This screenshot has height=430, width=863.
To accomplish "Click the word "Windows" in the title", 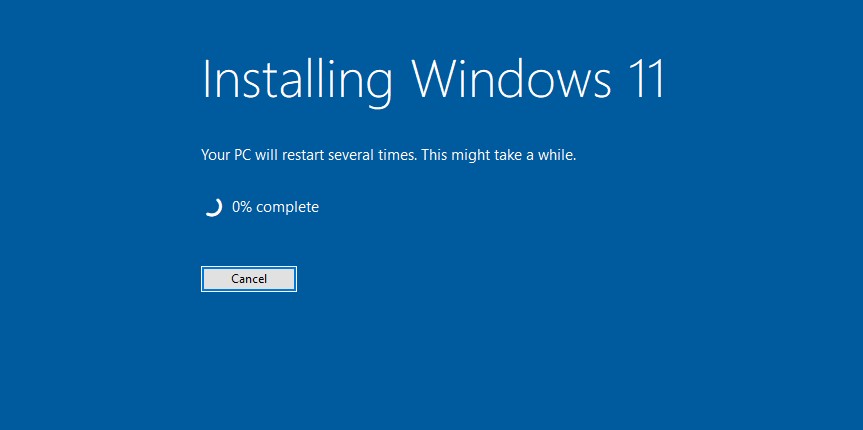I will tap(512, 78).
